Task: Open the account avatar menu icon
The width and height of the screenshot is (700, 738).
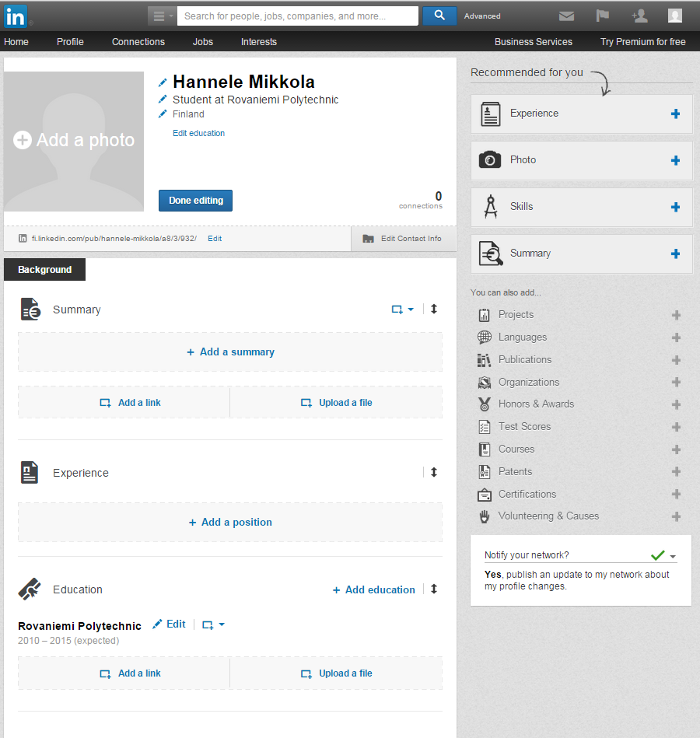Action: (675, 16)
